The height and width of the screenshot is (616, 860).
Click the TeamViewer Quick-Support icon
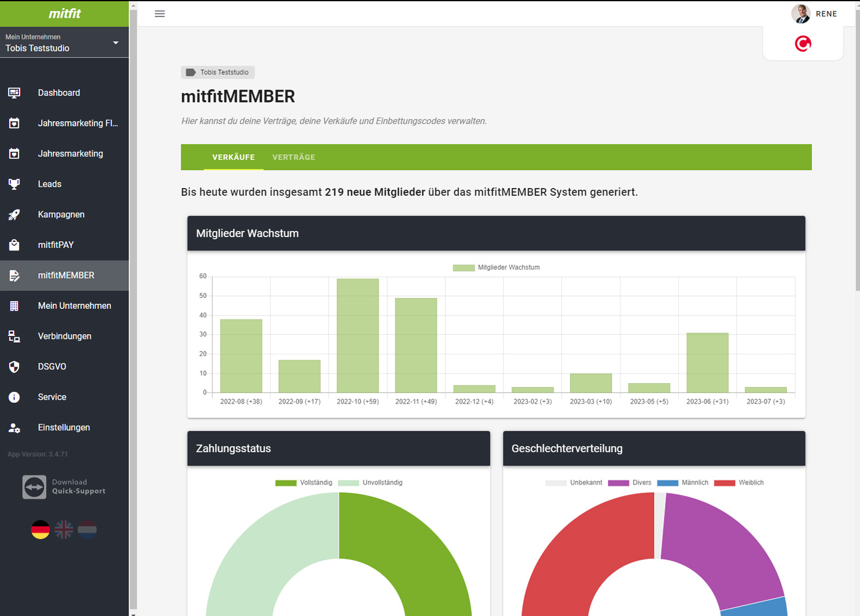point(34,487)
